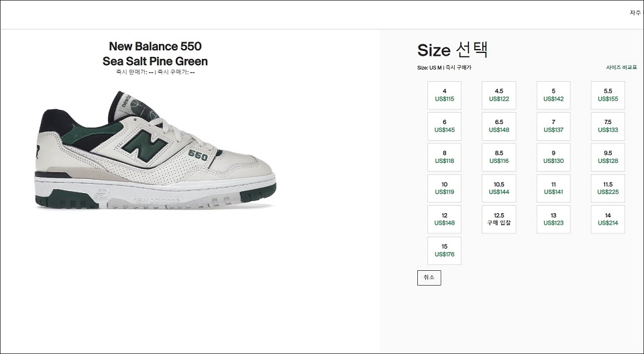The width and height of the screenshot is (644, 354).
Task: Pick size 14 at US$214
Action: point(608,220)
